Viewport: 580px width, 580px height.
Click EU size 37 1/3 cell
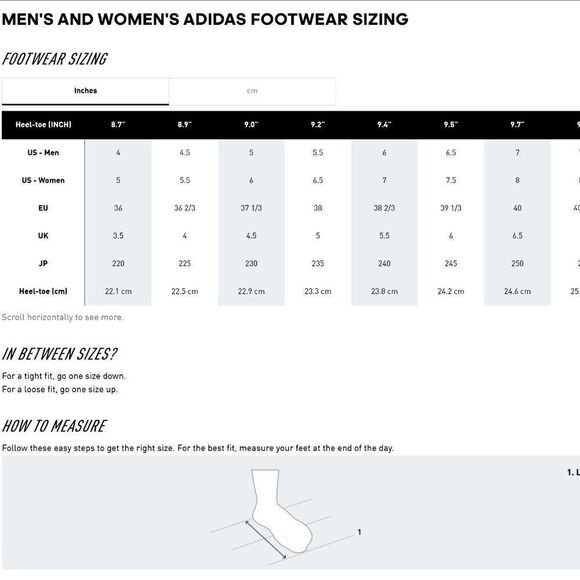(x=251, y=208)
